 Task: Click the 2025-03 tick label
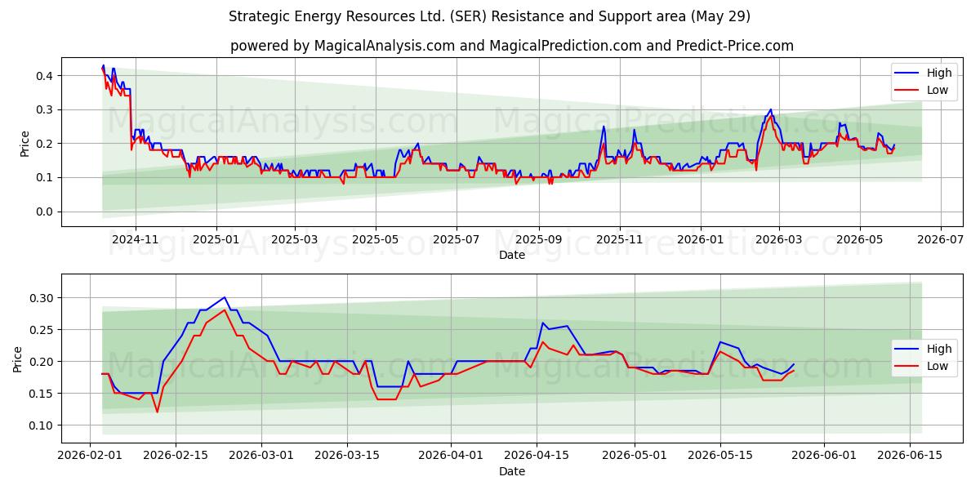pos(295,240)
